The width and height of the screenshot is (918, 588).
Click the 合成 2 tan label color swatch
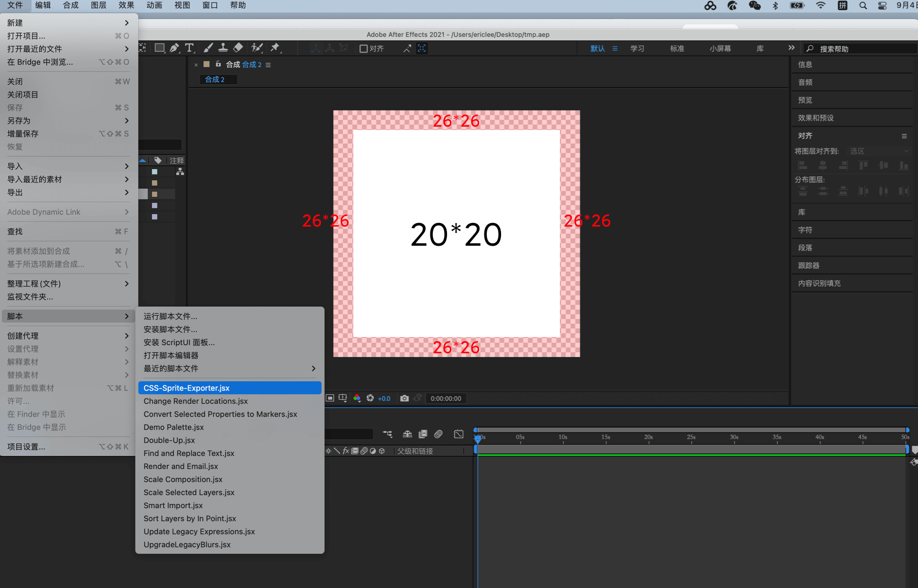207,64
